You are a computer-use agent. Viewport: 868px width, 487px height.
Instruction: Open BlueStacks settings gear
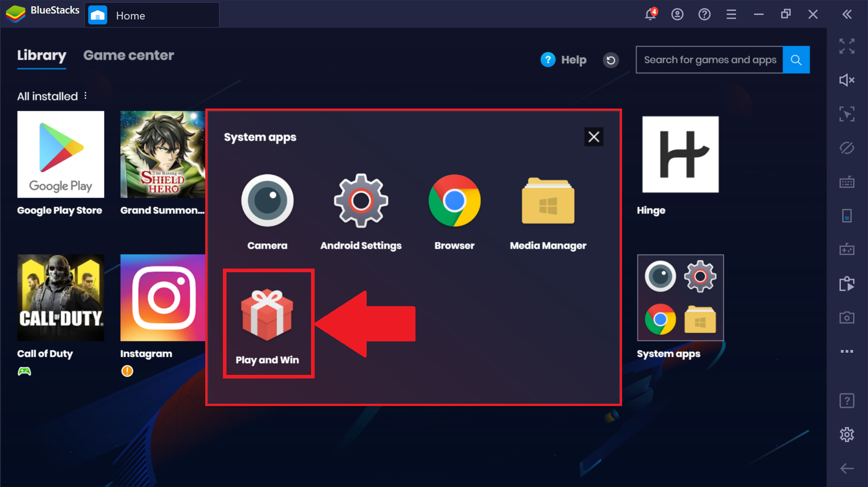847,435
